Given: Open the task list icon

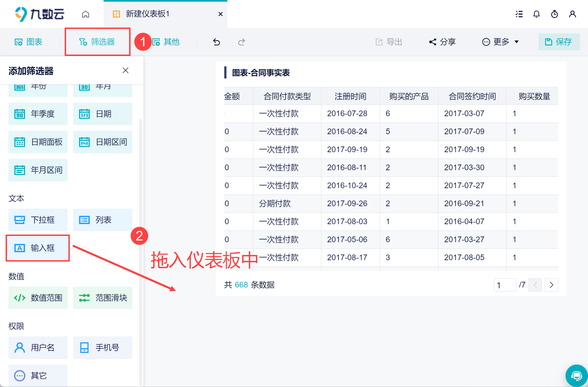Looking at the screenshot, I should point(519,14).
